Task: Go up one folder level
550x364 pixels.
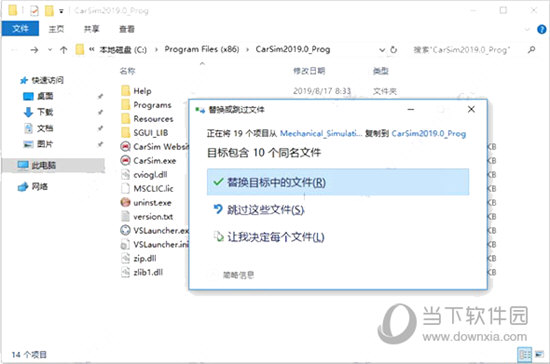Action: pyautogui.click(x=63, y=50)
